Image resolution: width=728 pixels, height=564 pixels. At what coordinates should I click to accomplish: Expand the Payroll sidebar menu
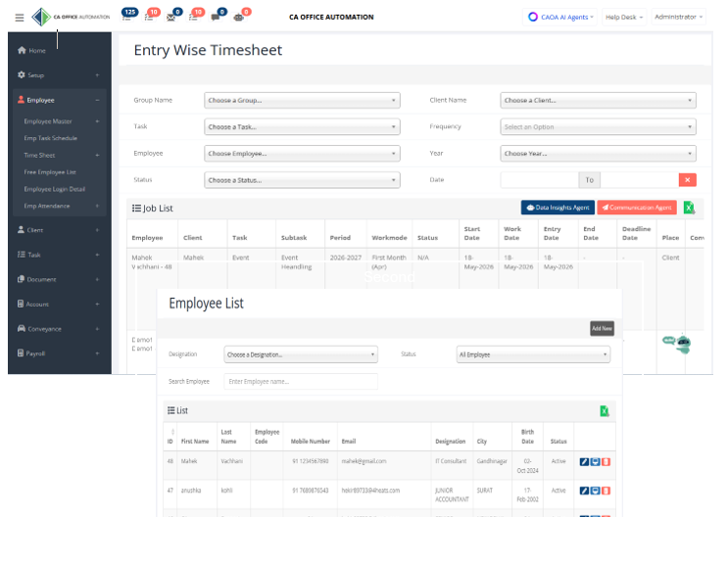[x=60, y=353]
